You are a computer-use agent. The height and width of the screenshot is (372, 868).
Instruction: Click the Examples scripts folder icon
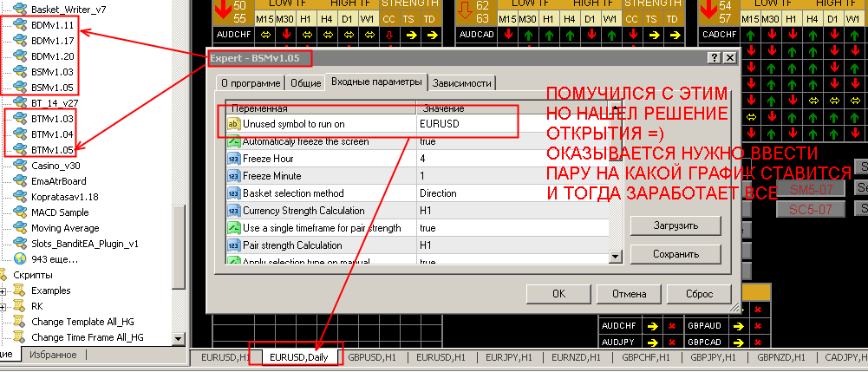click(18, 290)
